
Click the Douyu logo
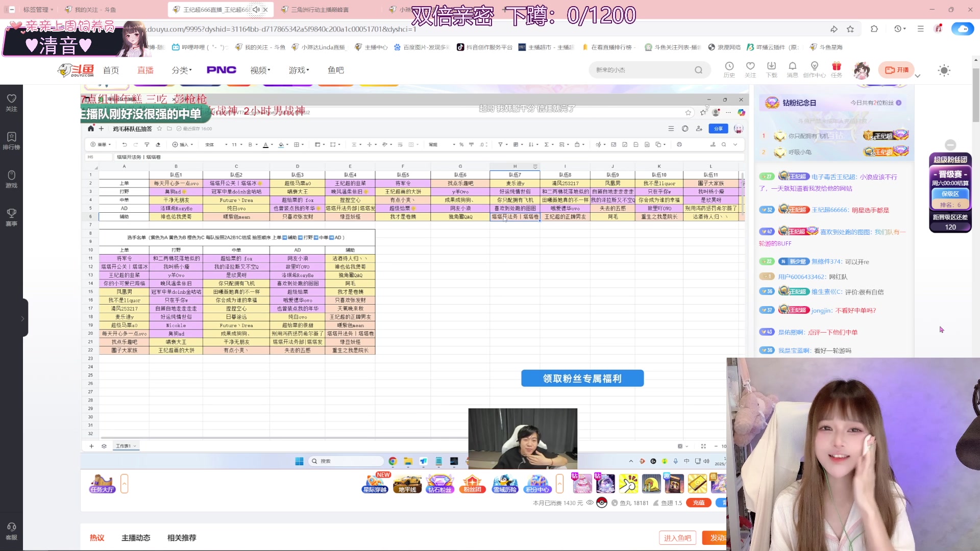click(76, 70)
